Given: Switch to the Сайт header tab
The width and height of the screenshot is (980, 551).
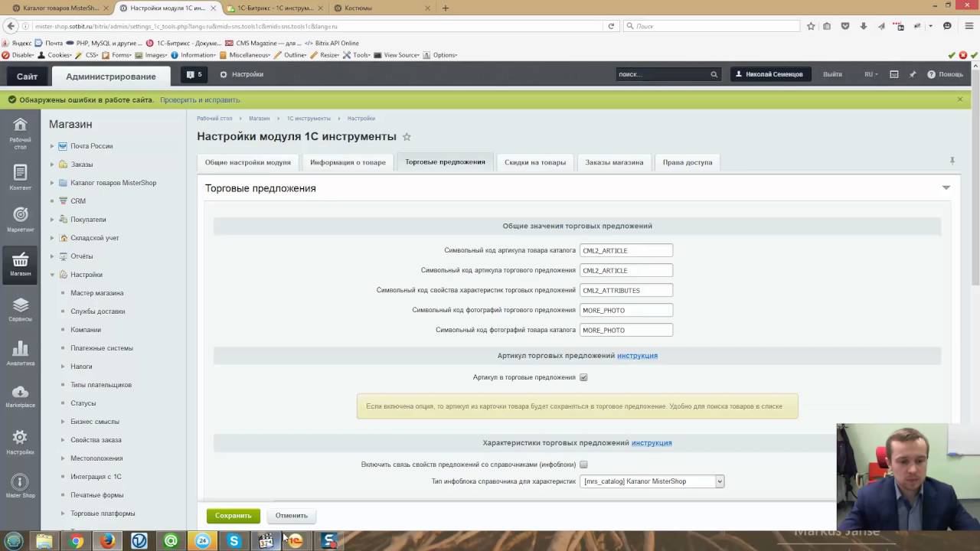Looking at the screenshot, I should tap(27, 77).
